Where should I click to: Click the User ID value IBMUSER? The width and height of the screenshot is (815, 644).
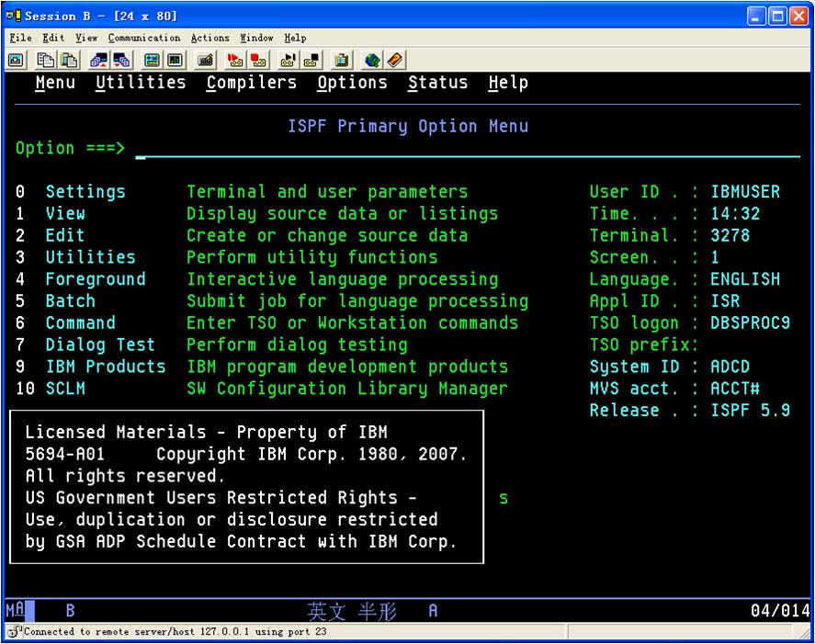(745, 192)
